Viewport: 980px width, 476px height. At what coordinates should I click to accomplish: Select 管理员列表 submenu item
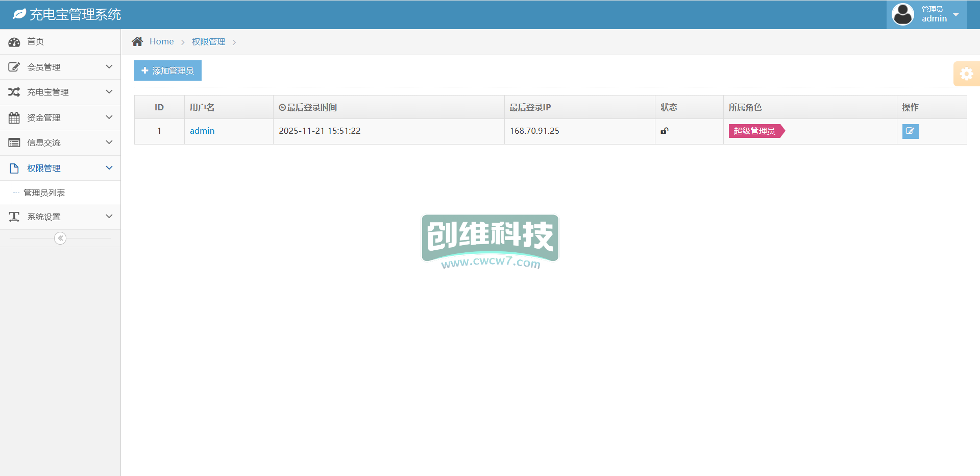coord(44,193)
